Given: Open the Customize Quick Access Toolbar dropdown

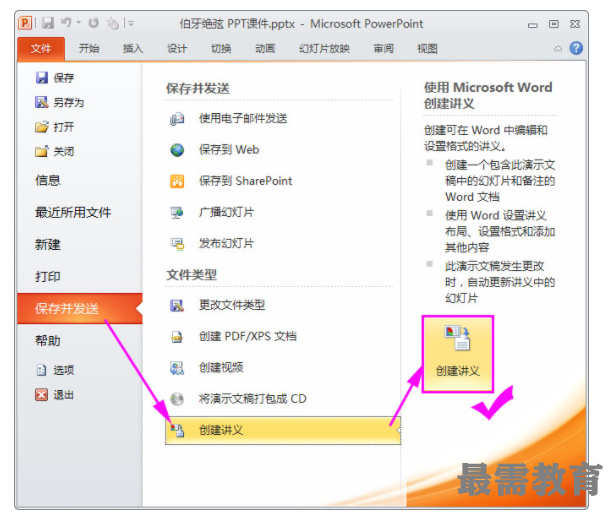Looking at the screenshot, I should (131, 24).
